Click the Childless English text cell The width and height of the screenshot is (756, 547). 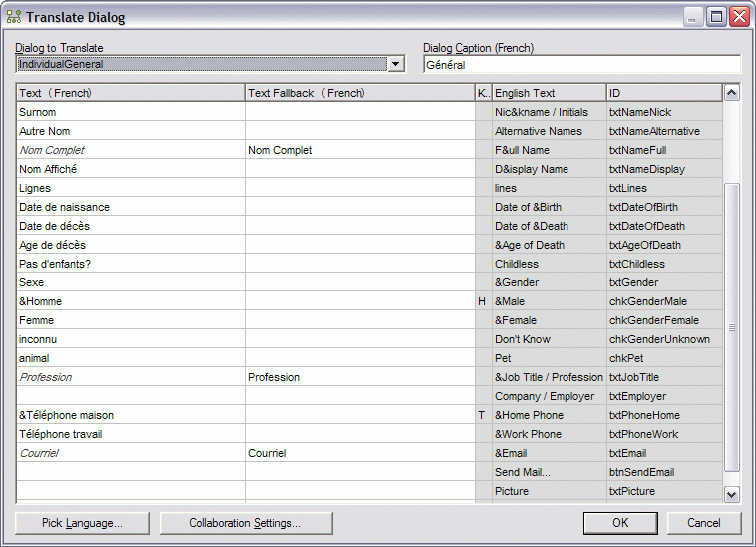coord(549,264)
